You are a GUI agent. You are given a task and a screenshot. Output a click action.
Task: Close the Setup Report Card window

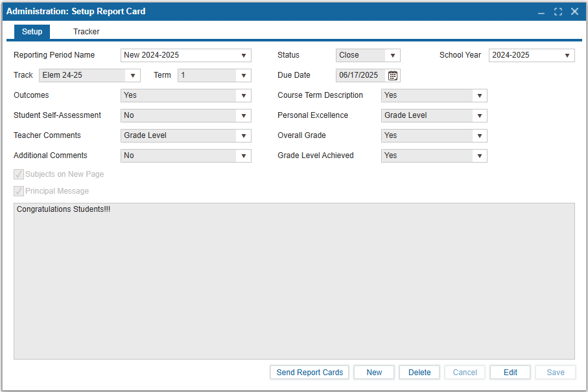coord(574,12)
